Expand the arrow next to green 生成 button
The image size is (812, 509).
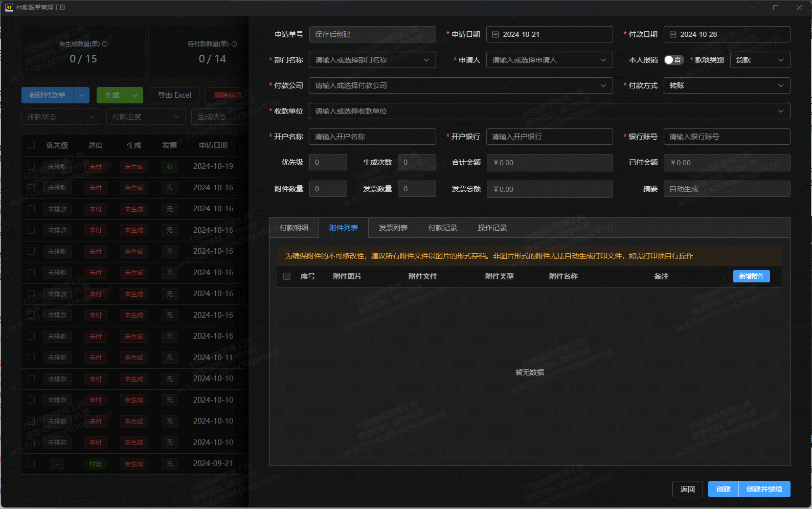click(135, 95)
